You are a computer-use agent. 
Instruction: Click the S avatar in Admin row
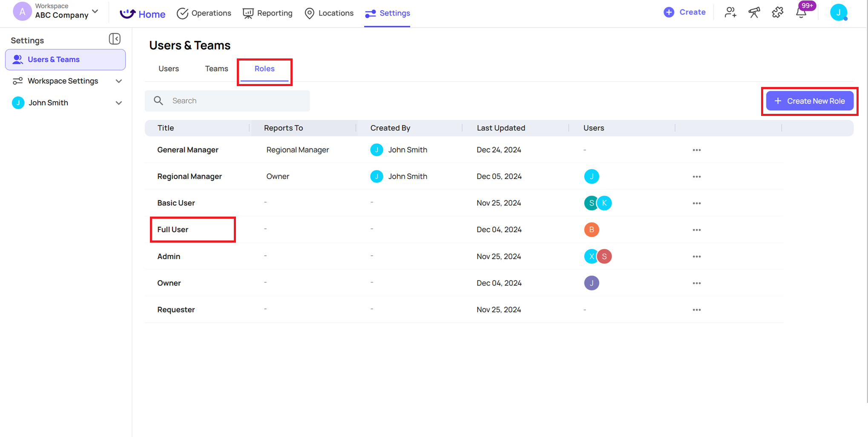point(604,256)
